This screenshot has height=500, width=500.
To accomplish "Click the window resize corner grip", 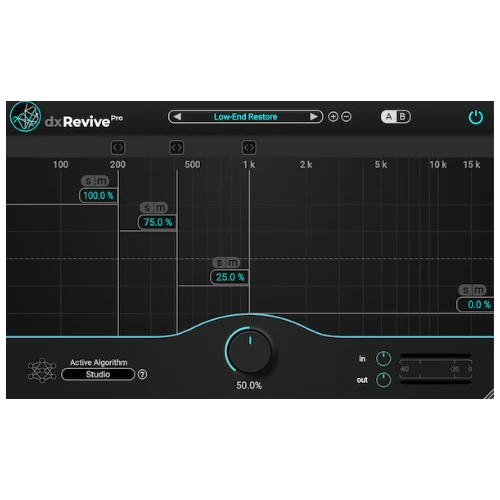I will point(489,394).
